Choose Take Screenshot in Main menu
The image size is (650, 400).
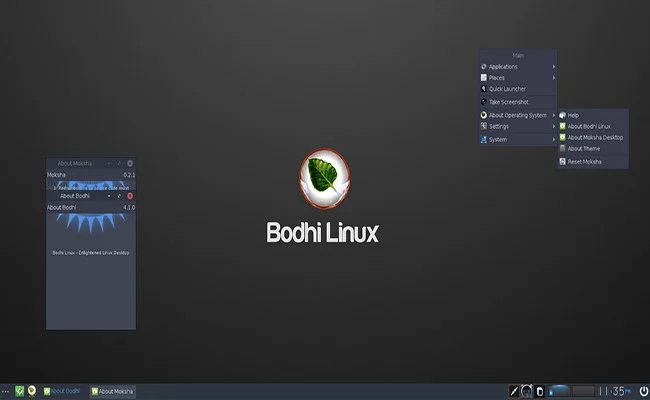[518, 102]
